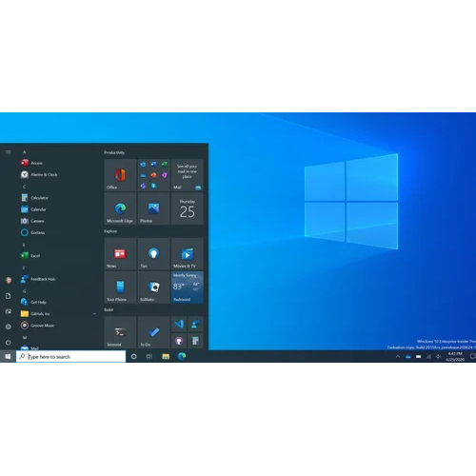Expand the GitHub, Inc folder
The height and width of the screenshot is (476, 476).
pyautogui.click(x=59, y=313)
